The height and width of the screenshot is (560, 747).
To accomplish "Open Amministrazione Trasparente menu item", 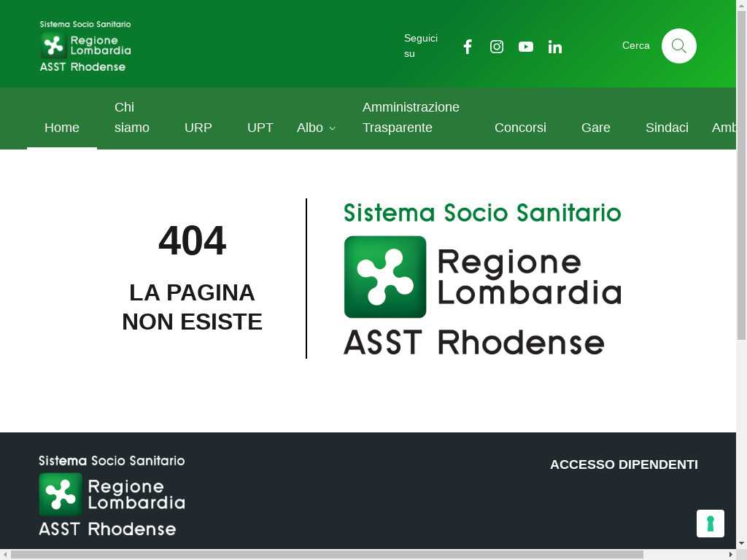I will pos(411,117).
